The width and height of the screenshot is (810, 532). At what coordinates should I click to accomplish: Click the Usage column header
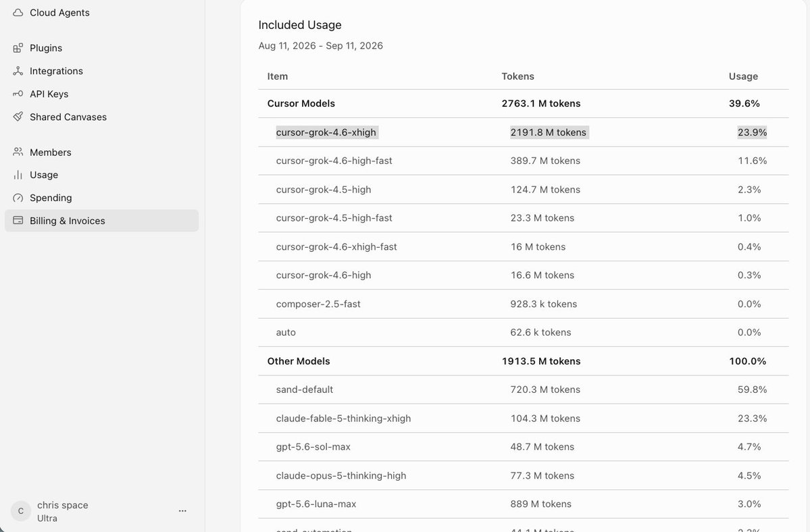pyautogui.click(x=743, y=76)
